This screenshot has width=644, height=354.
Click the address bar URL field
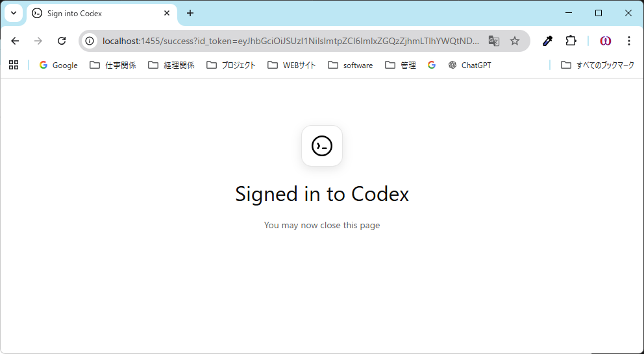click(291, 41)
